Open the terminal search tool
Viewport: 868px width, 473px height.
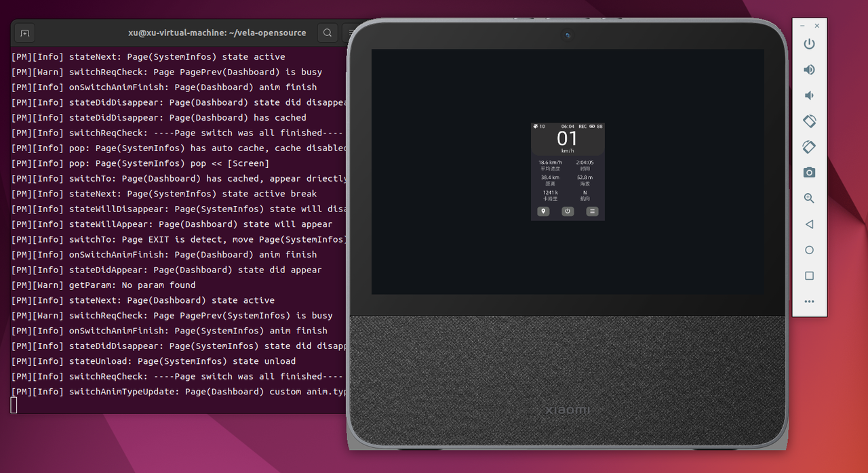[328, 33]
